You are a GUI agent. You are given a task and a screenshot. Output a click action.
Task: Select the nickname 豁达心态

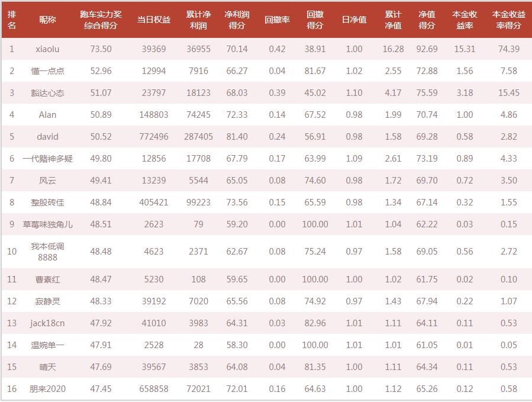47,93
